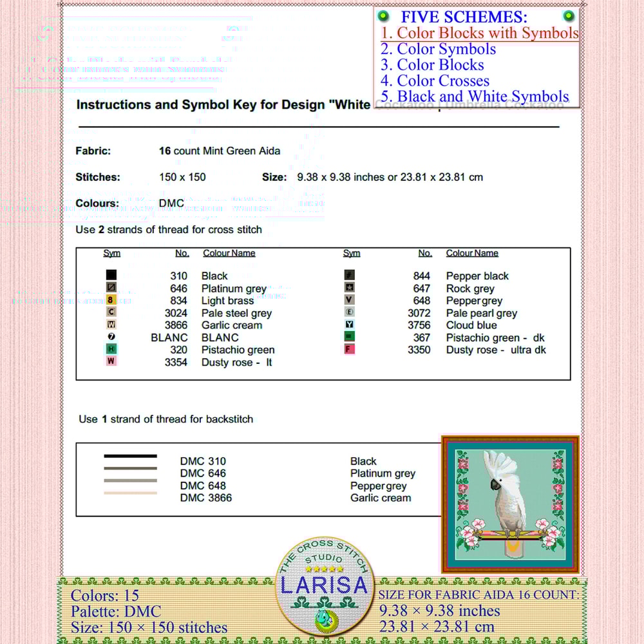Select the black square symbol for DMC 310
The image size is (644, 644).
coord(111,276)
